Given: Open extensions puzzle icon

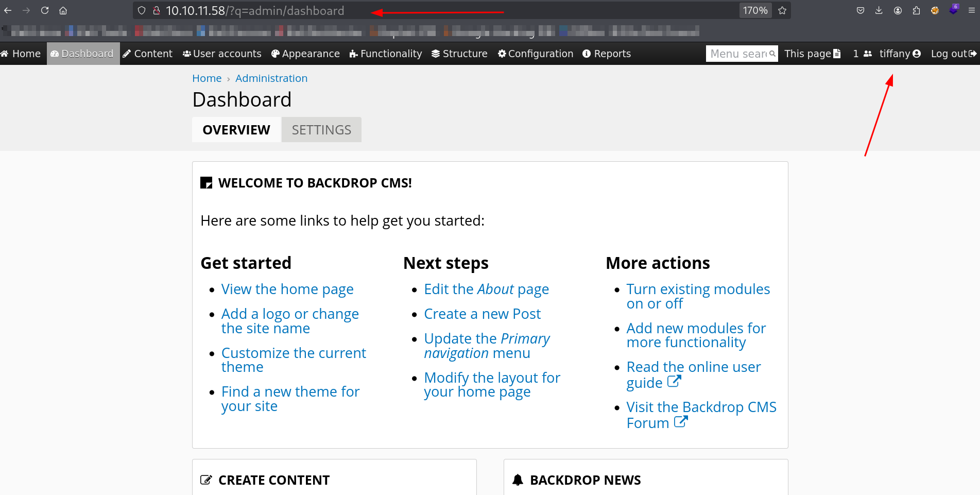Looking at the screenshot, I should [916, 10].
